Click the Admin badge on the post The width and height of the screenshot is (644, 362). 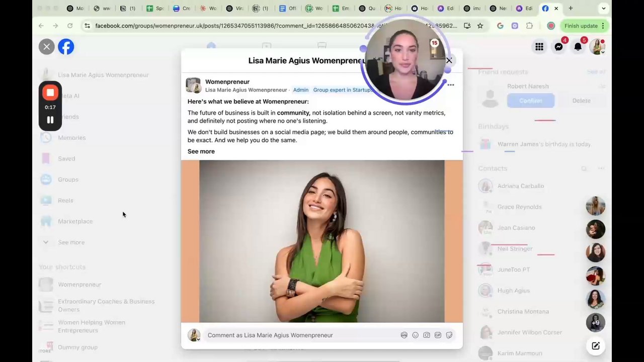click(301, 90)
